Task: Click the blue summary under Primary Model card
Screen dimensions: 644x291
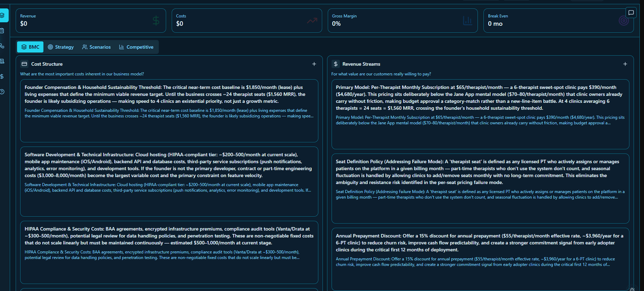Action: [480, 120]
